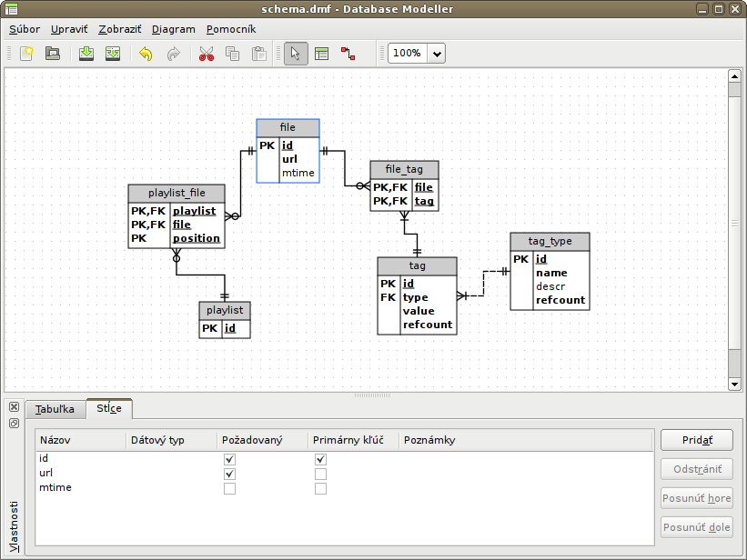Click the Požadovaný column header
Screen dimensions: 747x560
tap(263, 441)
